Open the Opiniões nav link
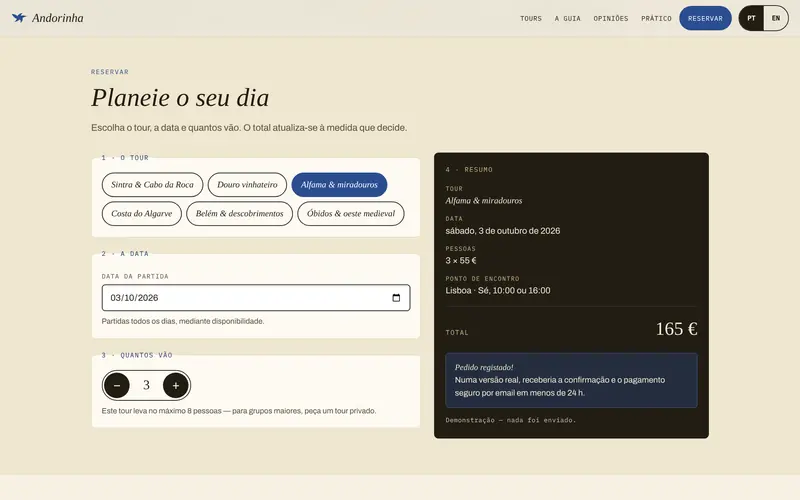 611,18
